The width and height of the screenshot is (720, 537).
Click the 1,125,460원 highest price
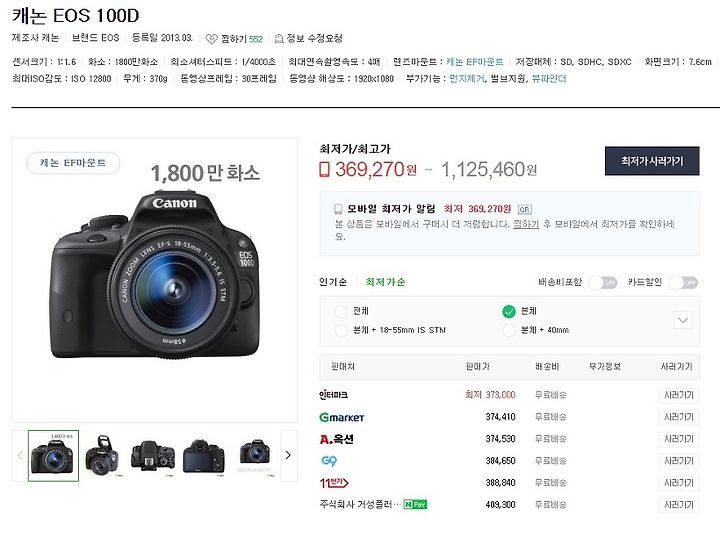(489, 170)
